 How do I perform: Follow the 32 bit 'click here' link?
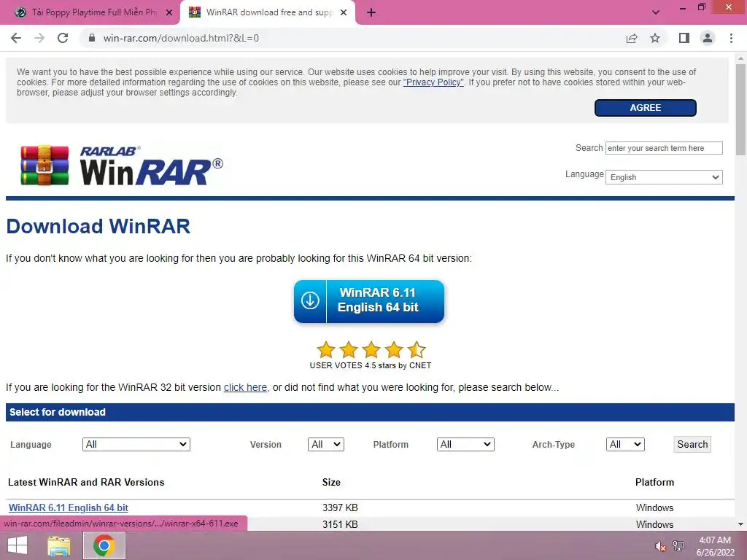point(245,388)
